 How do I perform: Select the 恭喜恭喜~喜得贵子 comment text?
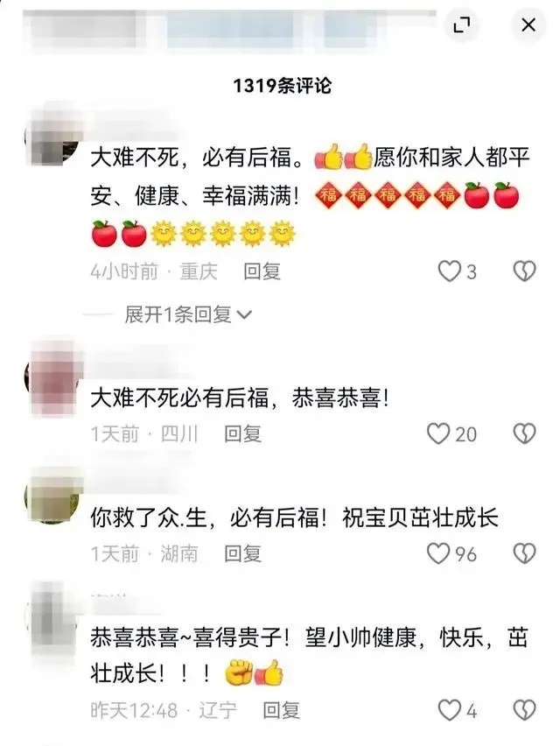tap(309, 656)
